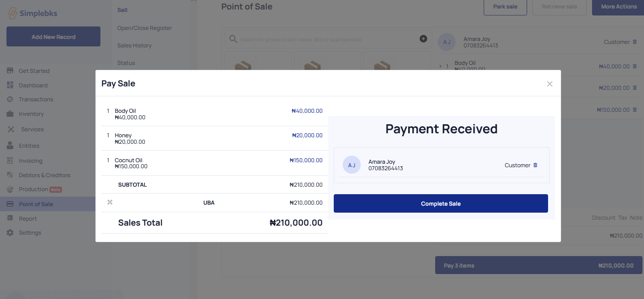
Task: Close the Pay Sale dialog
Action: (550, 84)
